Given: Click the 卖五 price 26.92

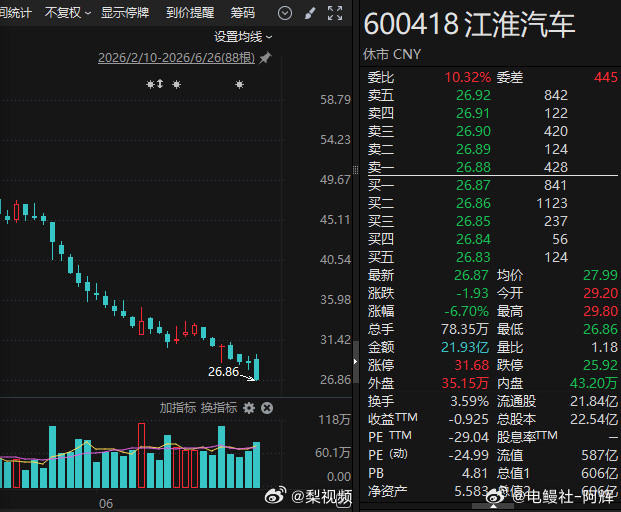Looking at the screenshot, I should 473,95.
